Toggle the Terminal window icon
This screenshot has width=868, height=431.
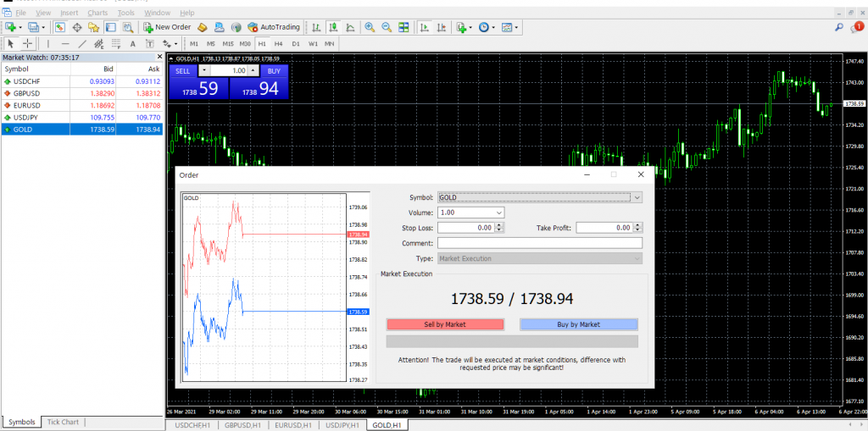(111, 26)
